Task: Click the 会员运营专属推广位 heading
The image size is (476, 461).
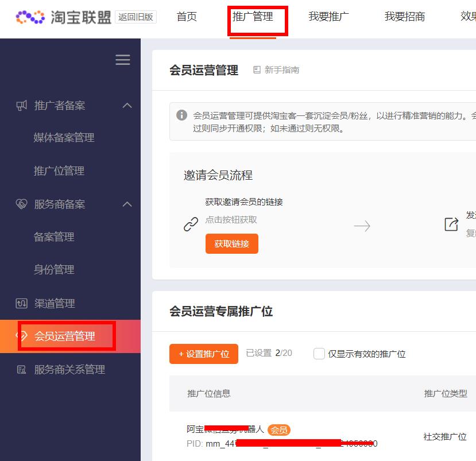Action: pyautogui.click(x=221, y=311)
